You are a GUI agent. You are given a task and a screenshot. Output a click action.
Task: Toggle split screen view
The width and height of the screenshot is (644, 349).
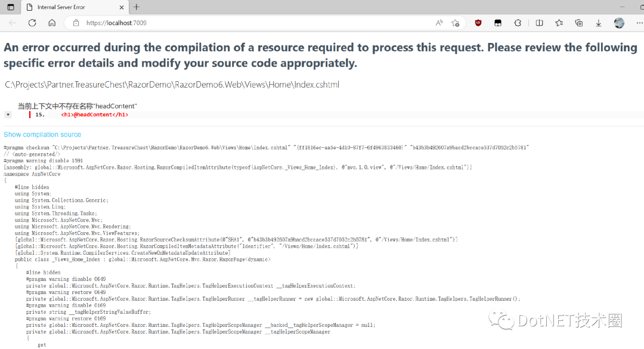click(x=539, y=23)
